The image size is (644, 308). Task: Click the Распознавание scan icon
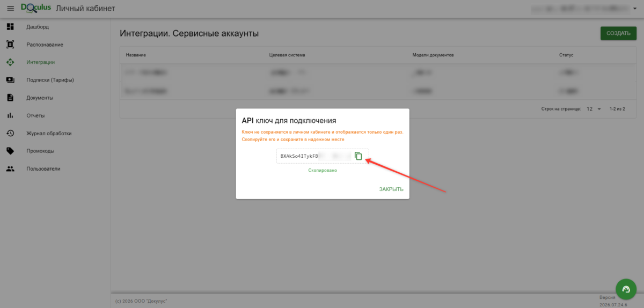[x=10, y=45]
